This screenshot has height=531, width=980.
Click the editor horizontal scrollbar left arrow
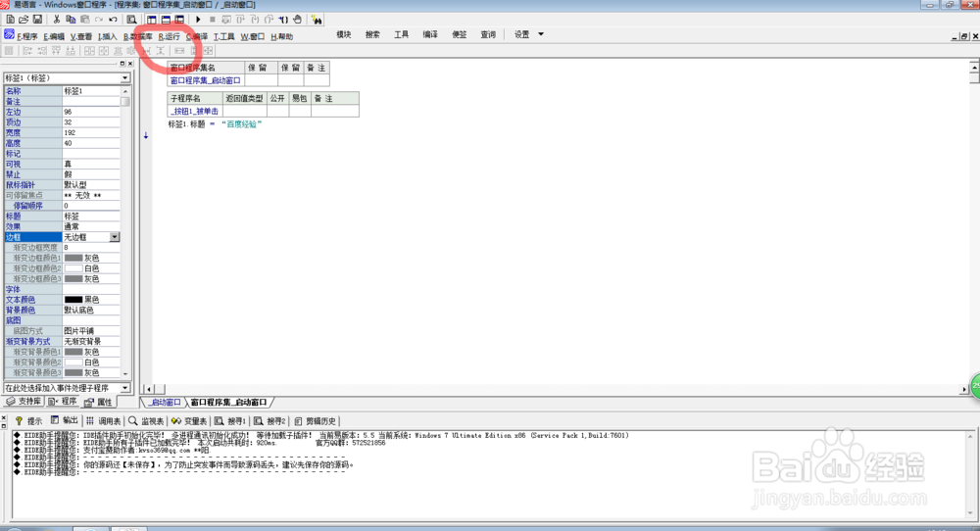coord(149,389)
